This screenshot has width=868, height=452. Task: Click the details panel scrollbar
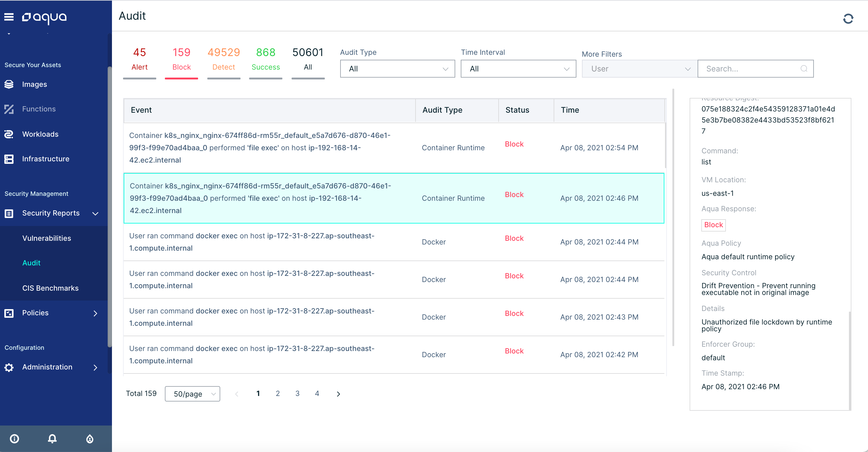coord(850,360)
